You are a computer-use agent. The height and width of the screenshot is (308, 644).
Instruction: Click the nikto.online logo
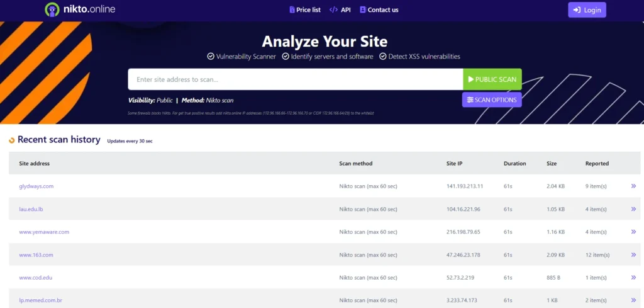pos(80,9)
